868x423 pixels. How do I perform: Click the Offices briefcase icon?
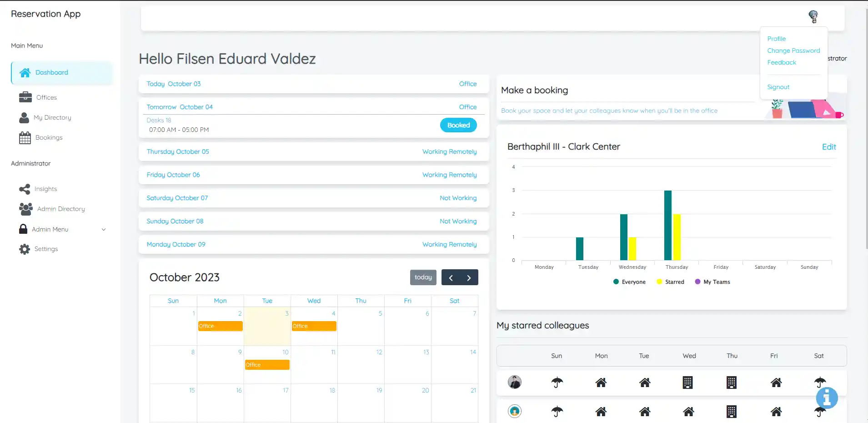pos(25,97)
